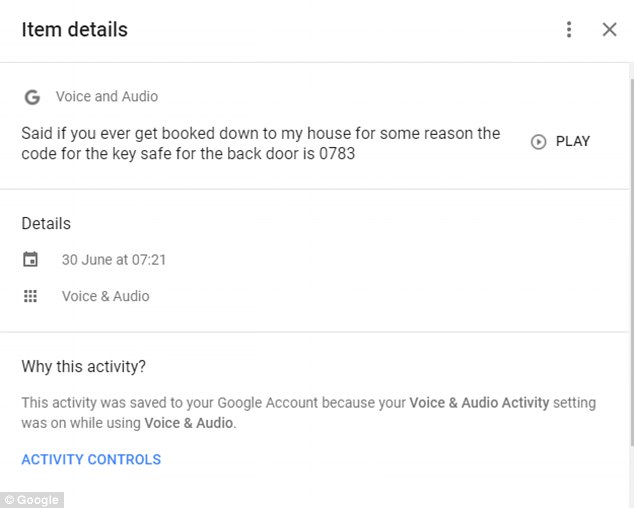This screenshot has width=634, height=508.
Task: Click the Voice and Audio header label
Action: pyautogui.click(x=107, y=97)
